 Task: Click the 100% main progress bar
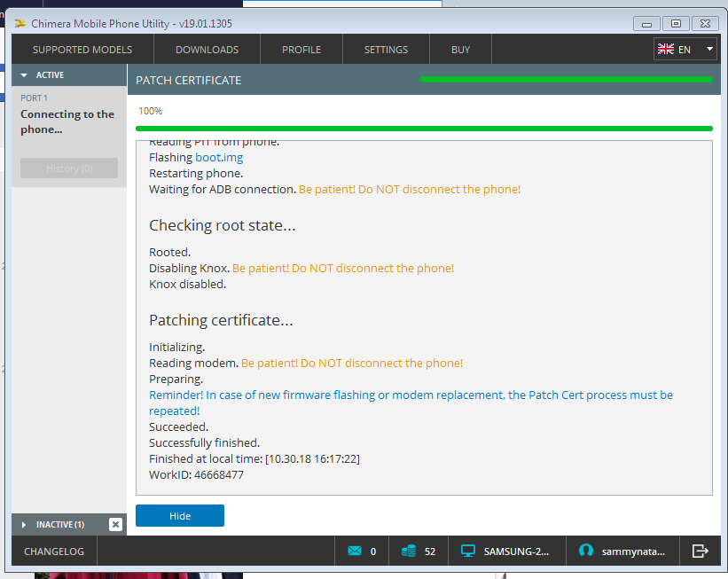tap(424, 129)
